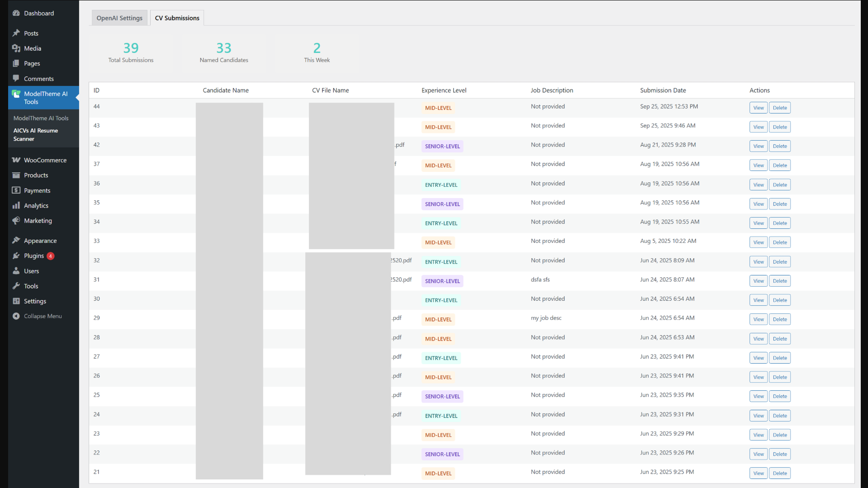Open Media library icon
This screenshot has height=488, width=868.
pos(16,48)
